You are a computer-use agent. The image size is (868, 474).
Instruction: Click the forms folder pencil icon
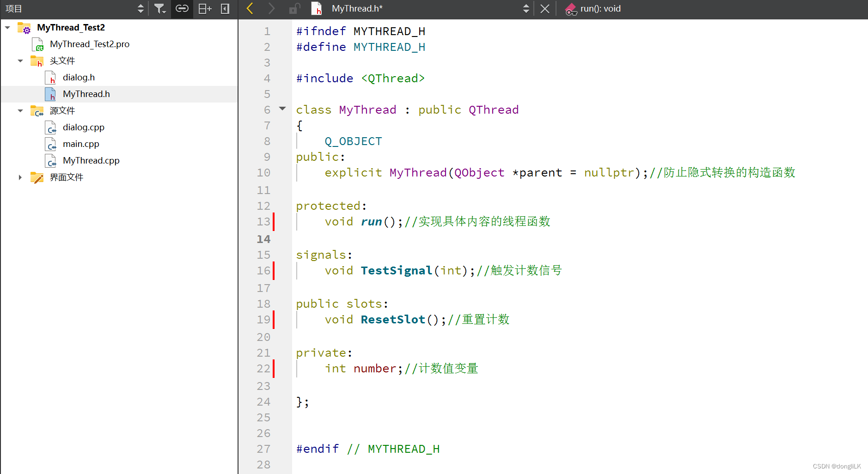click(37, 177)
